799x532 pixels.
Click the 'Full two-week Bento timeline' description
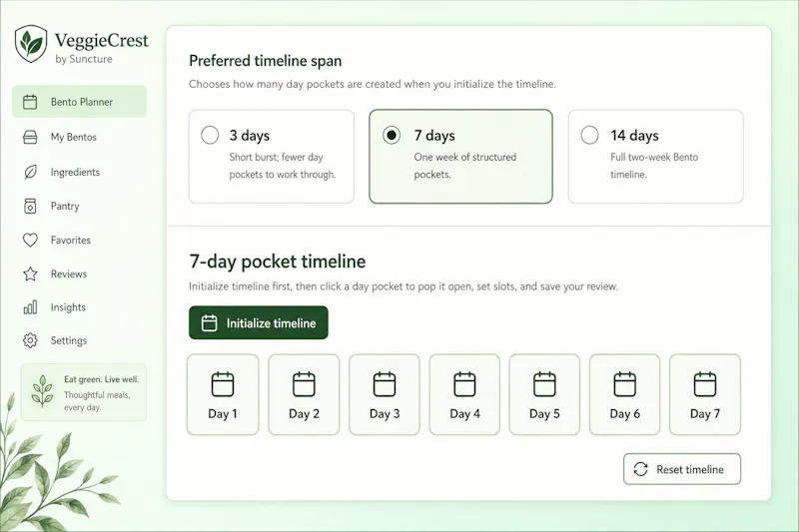[654, 166]
